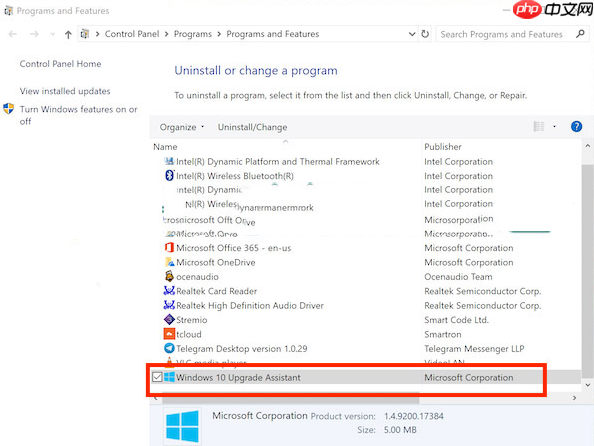Screen dimensions: 594x446
Task: Select Windows 10 Upgrade Assistant row text
Action: pyautogui.click(x=238, y=377)
